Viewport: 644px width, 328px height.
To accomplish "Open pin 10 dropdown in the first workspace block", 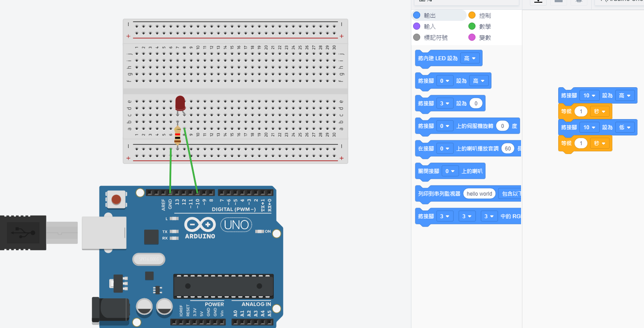I will pos(589,96).
